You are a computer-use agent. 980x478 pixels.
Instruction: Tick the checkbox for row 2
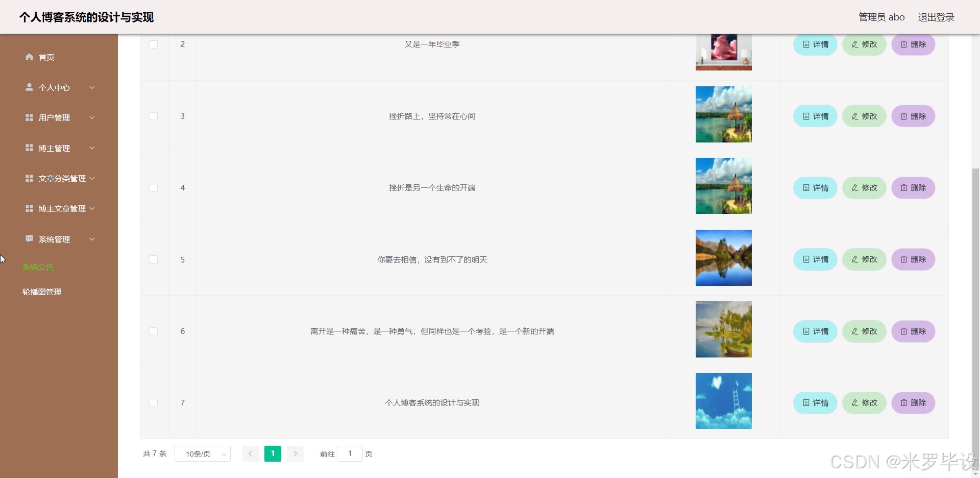click(154, 44)
